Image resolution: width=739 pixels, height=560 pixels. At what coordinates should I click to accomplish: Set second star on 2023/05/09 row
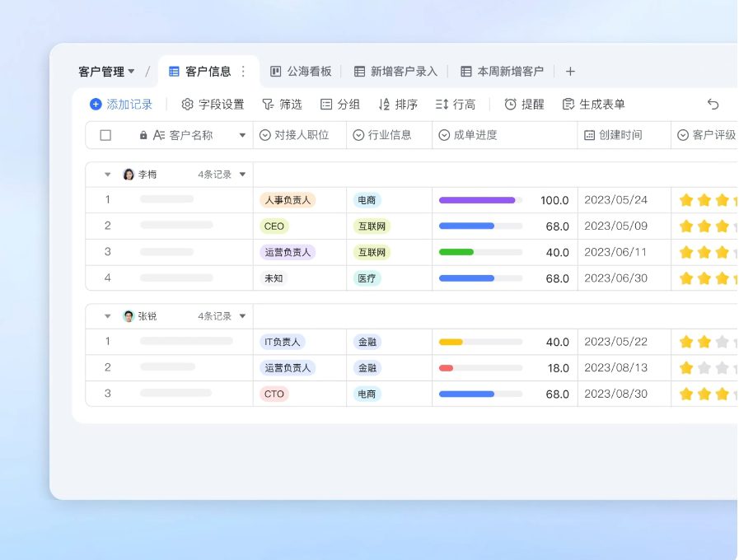click(704, 226)
